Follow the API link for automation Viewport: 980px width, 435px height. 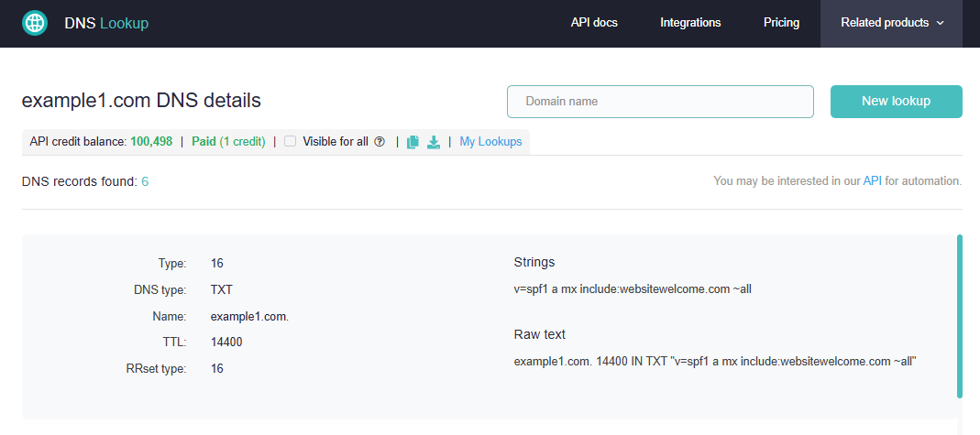click(x=872, y=181)
